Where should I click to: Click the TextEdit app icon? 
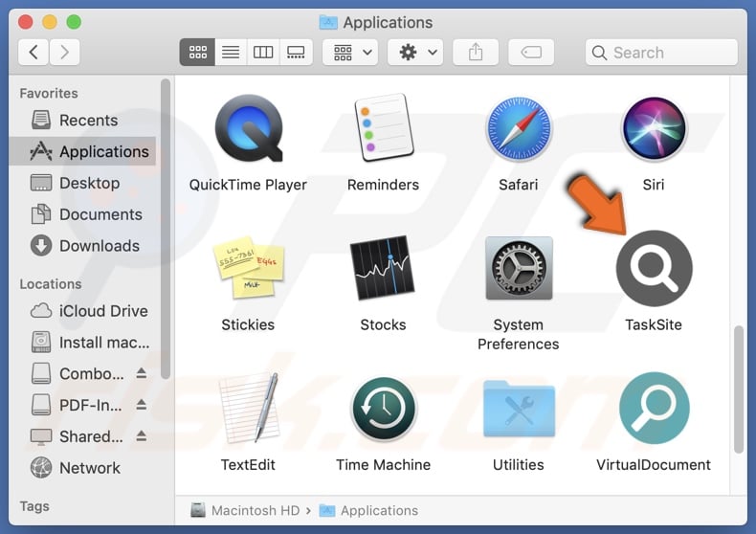pyautogui.click(x=249, y=408)
